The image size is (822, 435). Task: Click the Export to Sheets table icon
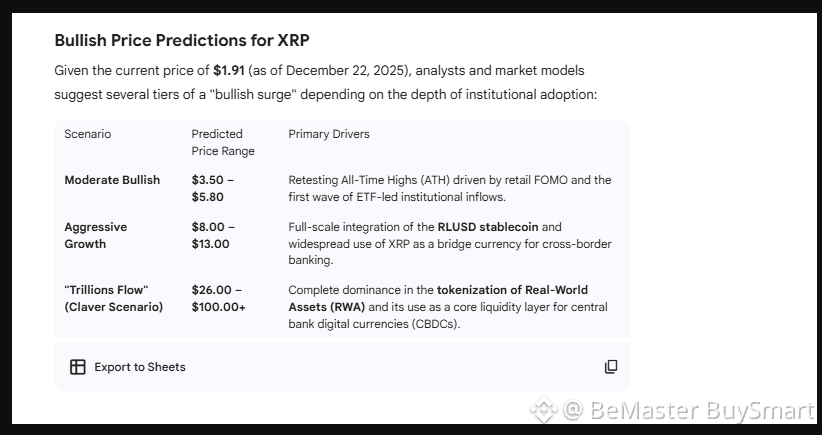[x=77, y=367]
